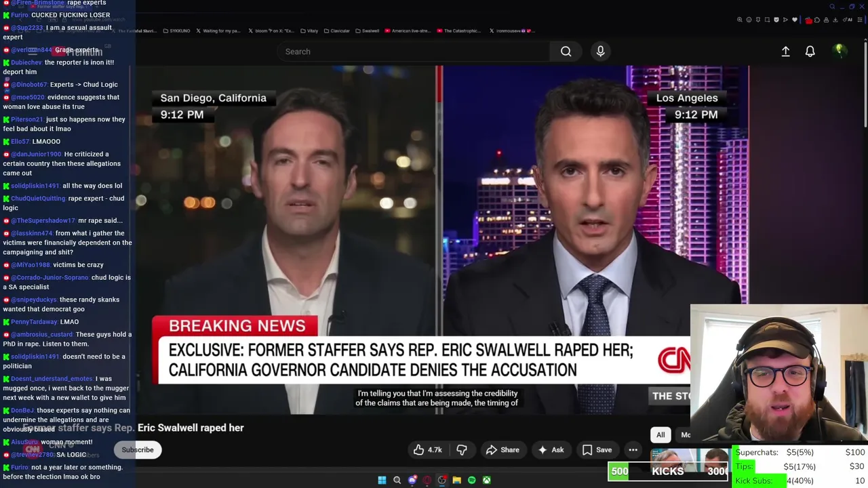The width and height of the screenshot is (868, 488).
Task: Open Windows taskbar search
Action: 397,481
